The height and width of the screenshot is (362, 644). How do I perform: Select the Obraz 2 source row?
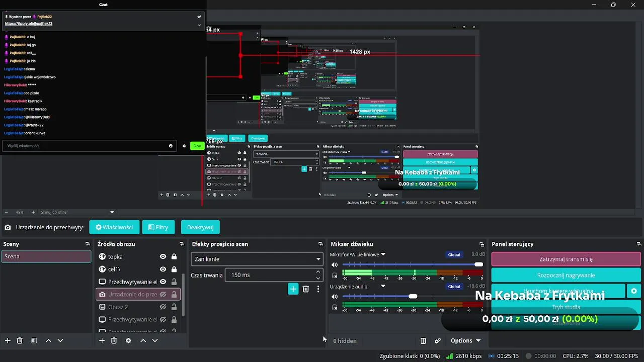138,307
